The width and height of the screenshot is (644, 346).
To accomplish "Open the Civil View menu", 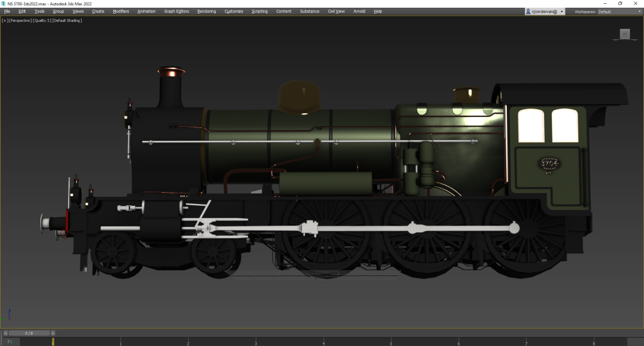I will point(336,12).
